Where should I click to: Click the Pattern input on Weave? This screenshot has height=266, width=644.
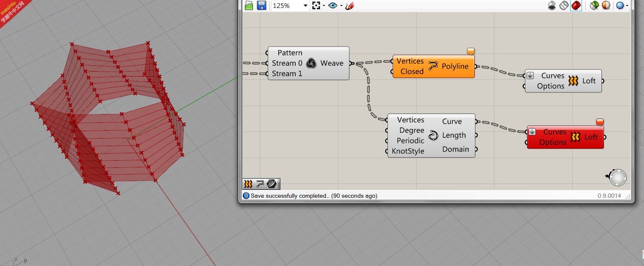290,53
